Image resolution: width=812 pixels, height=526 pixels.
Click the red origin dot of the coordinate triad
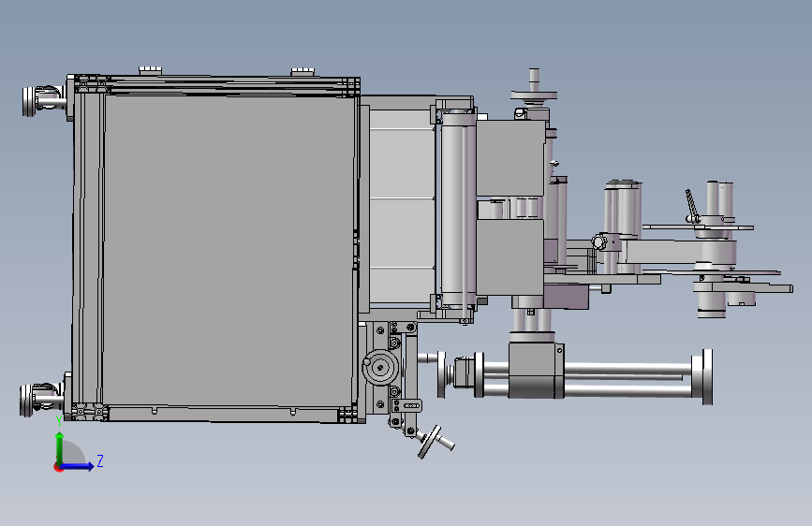pos(58,467)
